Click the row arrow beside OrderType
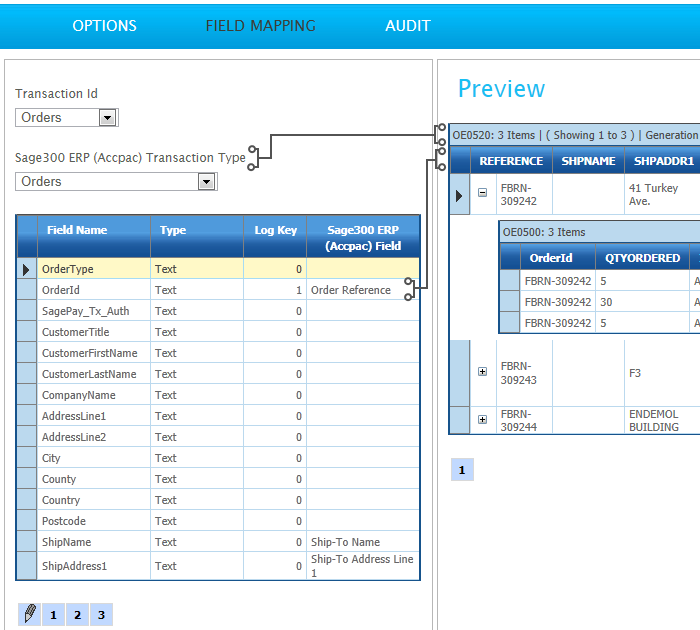 click(26, 269)
